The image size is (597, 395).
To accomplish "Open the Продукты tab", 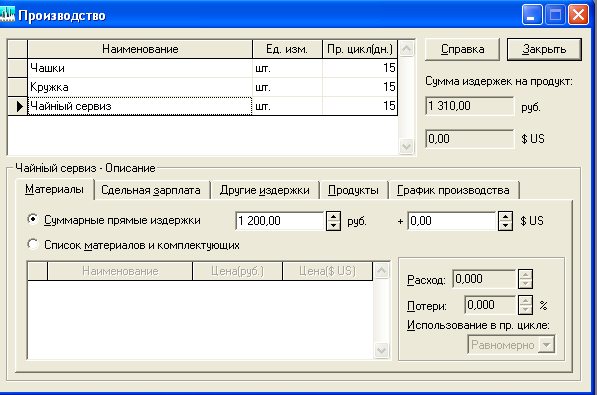I will 353,190.
